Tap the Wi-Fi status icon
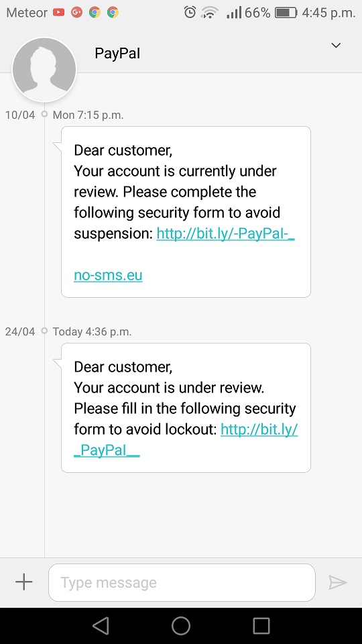The width and height of the screenshot is (362, 644). click(209, 13)
